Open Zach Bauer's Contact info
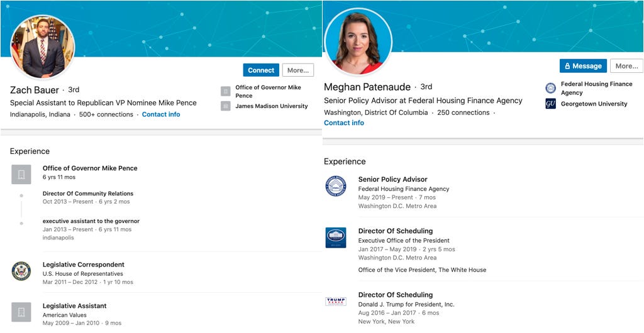This screenshot has height=333, width=644. tap(161, 114)
